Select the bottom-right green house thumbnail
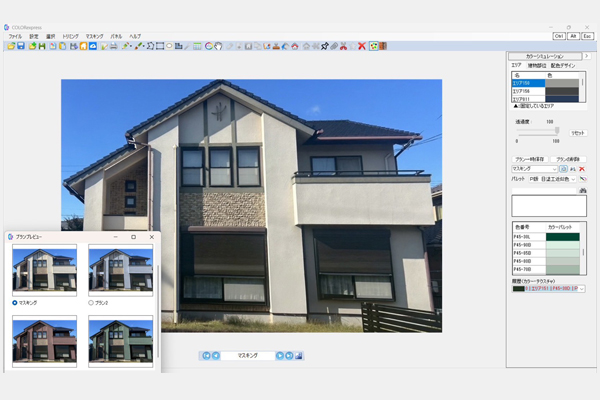 coord(120,341)
